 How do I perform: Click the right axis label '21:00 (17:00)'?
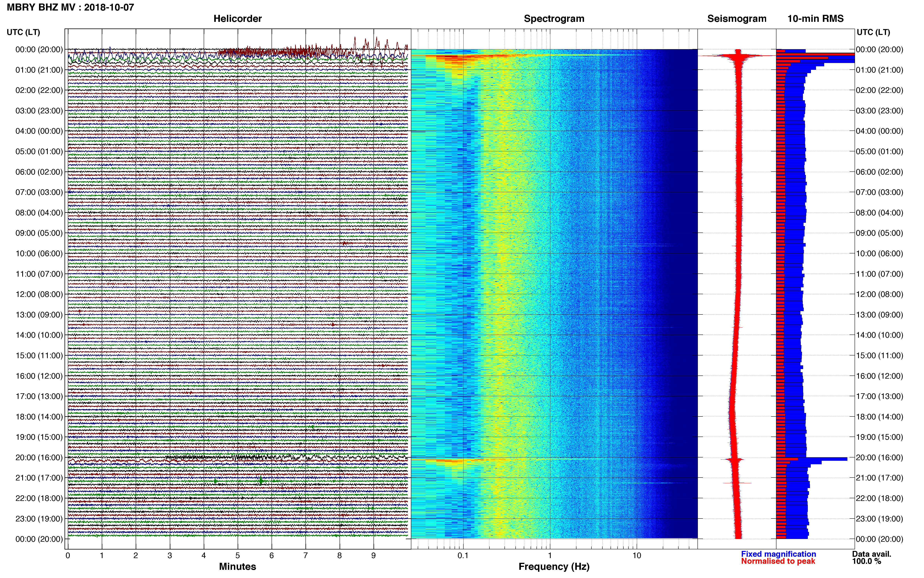point(879,478)
